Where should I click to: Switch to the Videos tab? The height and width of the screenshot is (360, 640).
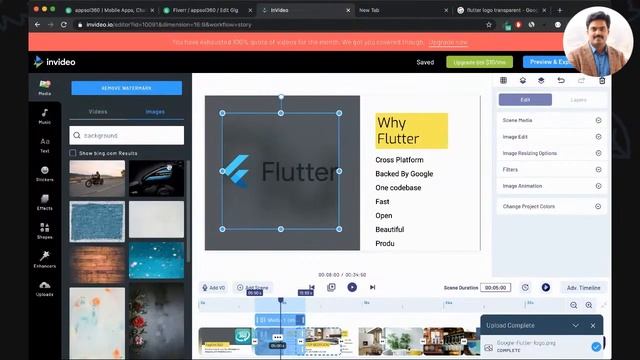click(x=98, y=111)
